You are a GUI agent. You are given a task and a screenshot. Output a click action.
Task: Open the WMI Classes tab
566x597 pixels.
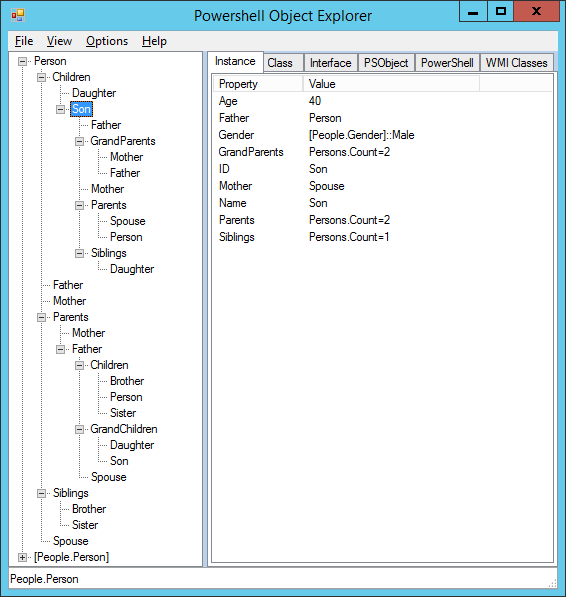[517, 63]
